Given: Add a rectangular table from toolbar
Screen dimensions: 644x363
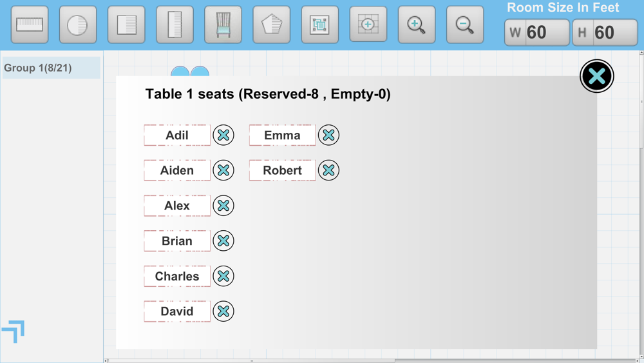Looking at the screenshot, I should point(30,25).
